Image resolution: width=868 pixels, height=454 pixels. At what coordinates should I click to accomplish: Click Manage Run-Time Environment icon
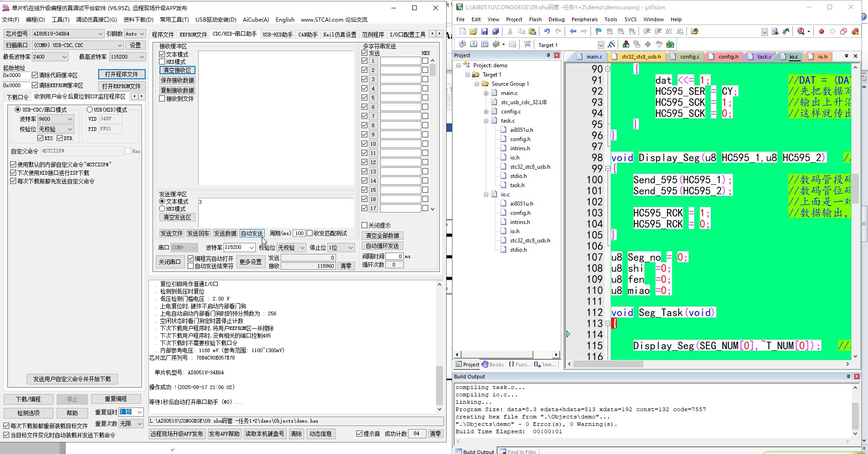pyautogui.click(x=648, y=44)
